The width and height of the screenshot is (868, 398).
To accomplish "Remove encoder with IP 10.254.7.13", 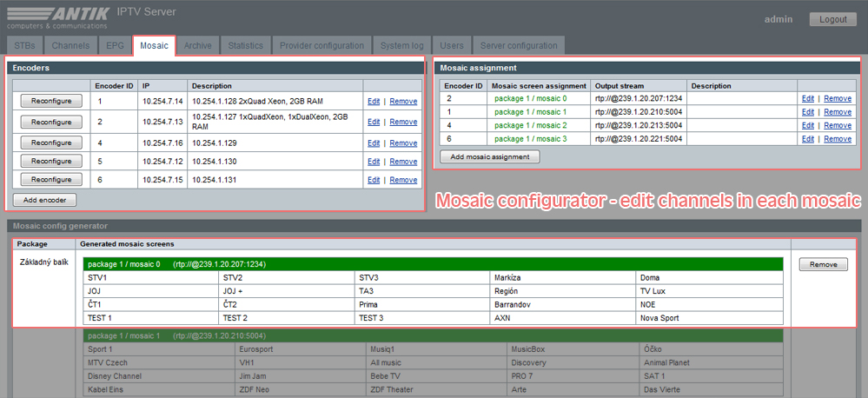I will point(403,122).
